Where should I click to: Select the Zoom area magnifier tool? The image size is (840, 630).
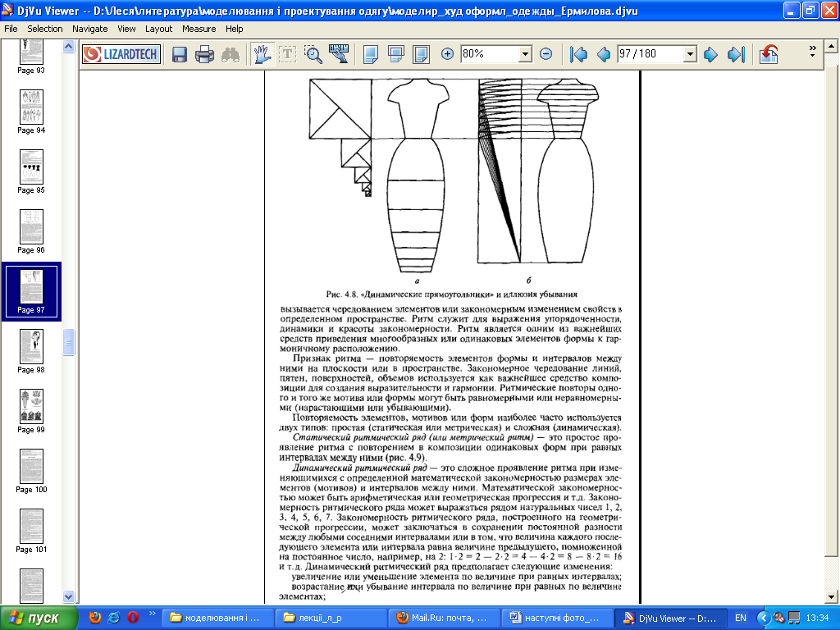click(313, 54)
